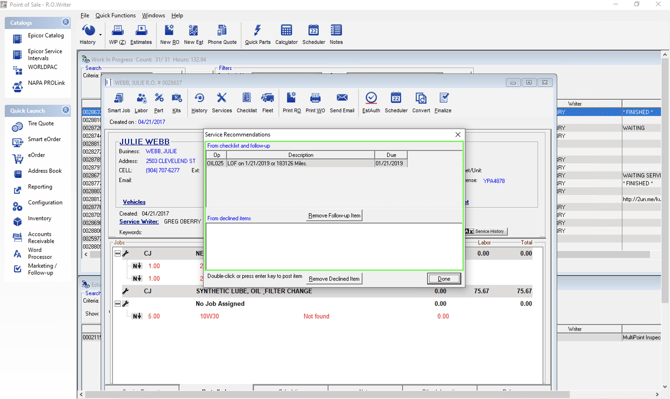Add a Smart Job to the RO

(x=119, y=103)
